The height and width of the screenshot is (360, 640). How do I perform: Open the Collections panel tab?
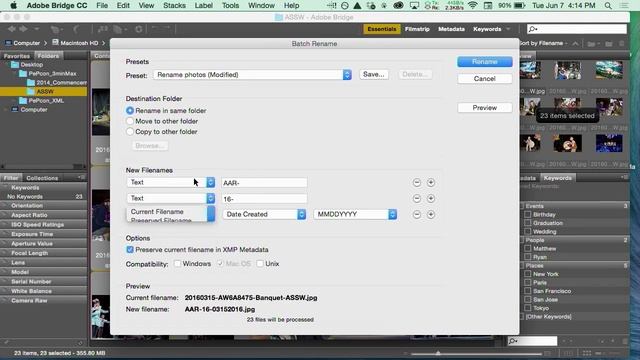(x=42, y=178)
